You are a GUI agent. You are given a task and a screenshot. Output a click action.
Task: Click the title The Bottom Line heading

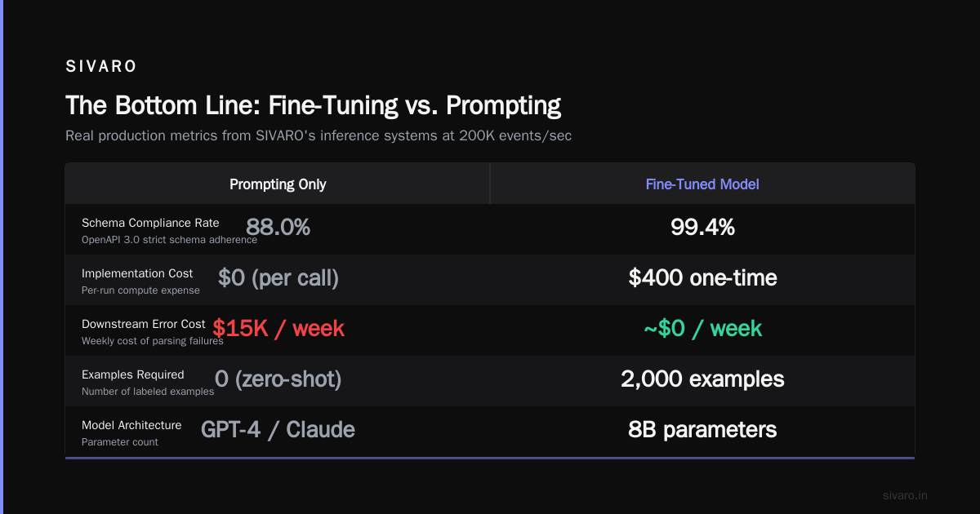(313, 105)
